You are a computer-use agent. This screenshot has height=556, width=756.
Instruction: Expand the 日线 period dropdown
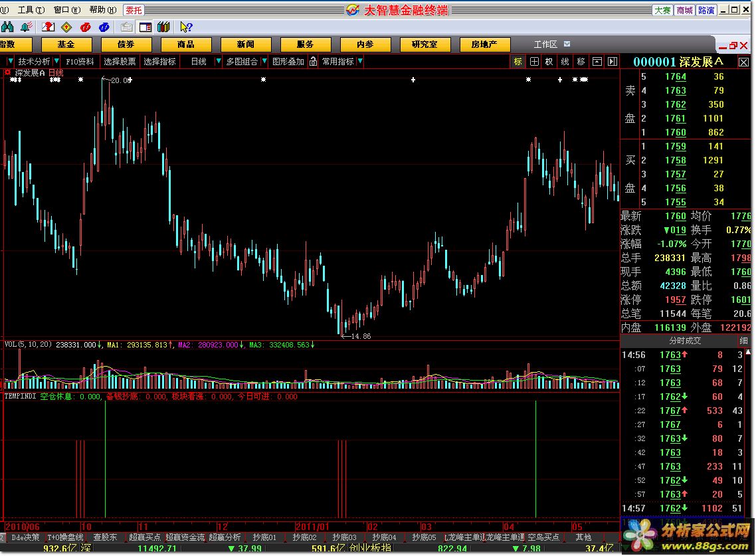[x=218, y=61]
